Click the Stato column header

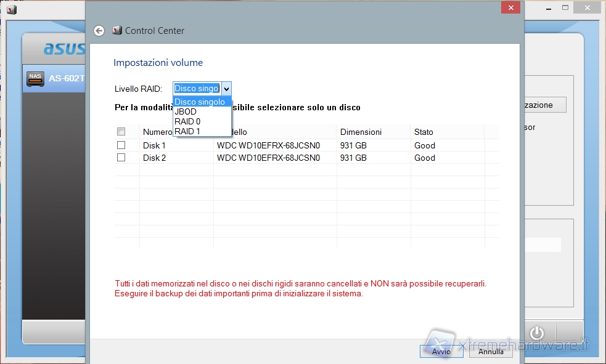[x=424, y=132]
